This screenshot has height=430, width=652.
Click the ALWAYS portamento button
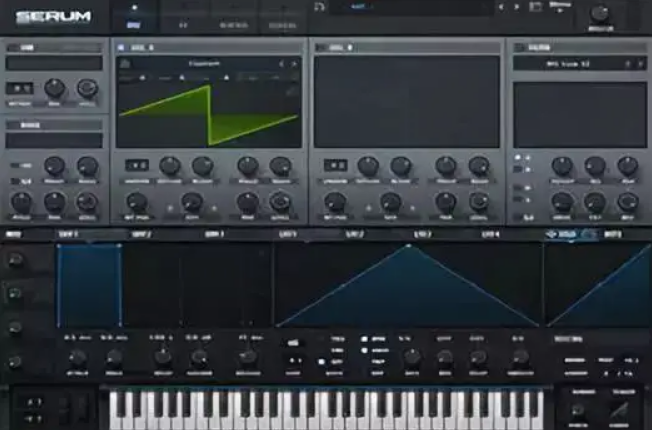click(x=584, y=392)
